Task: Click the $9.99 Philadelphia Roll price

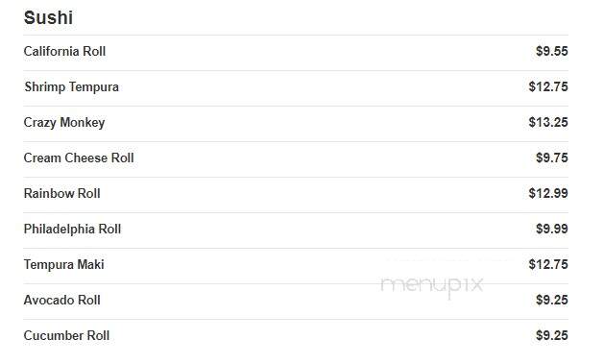Action: pyautogui.click(x=551, y=229)
